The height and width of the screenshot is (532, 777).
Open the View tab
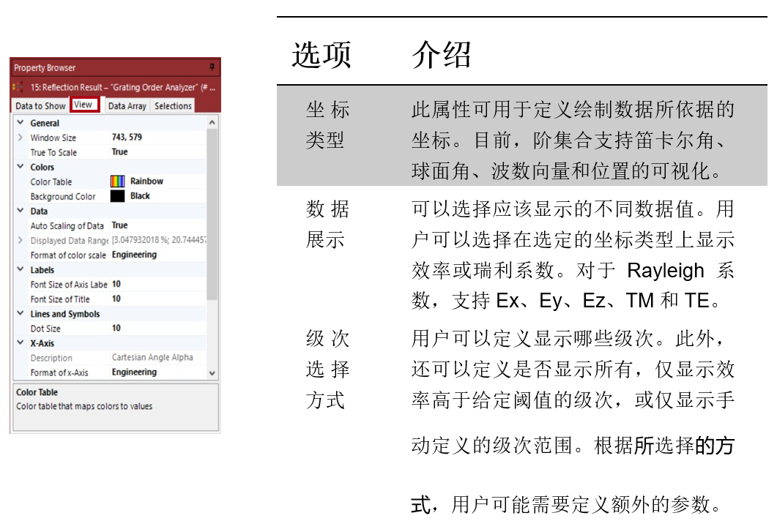click(84, 105)
